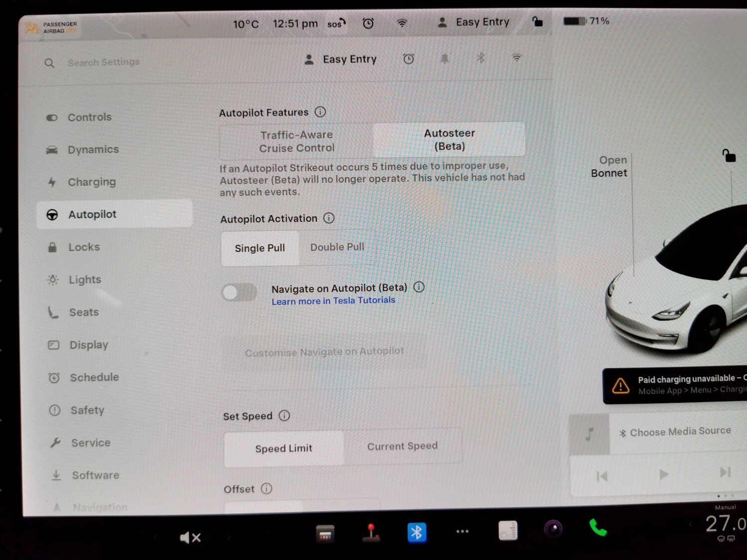Open the Charging settings section

point(92,182)
